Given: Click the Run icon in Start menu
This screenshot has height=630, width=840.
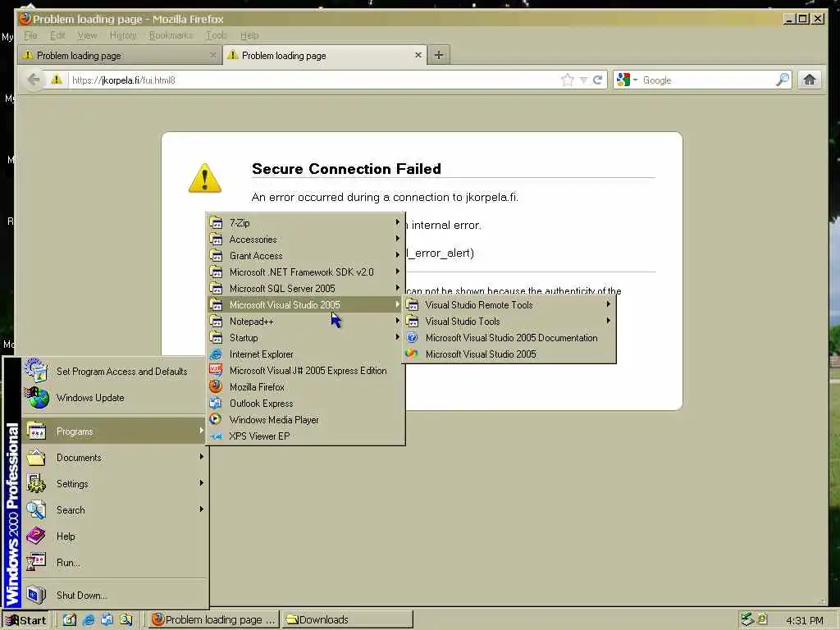Looking at the screenshot, I should coord(36,562).
